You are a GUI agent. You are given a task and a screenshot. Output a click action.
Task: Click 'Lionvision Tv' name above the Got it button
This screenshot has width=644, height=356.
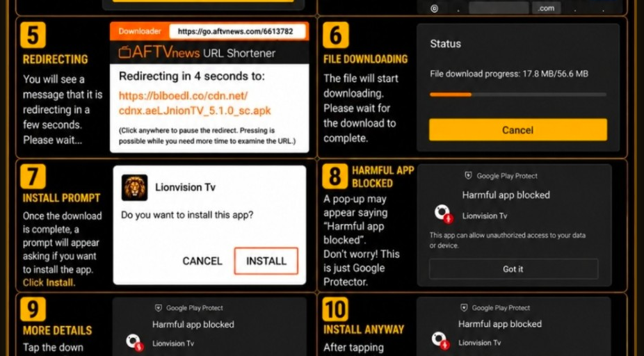click(485, 216)
